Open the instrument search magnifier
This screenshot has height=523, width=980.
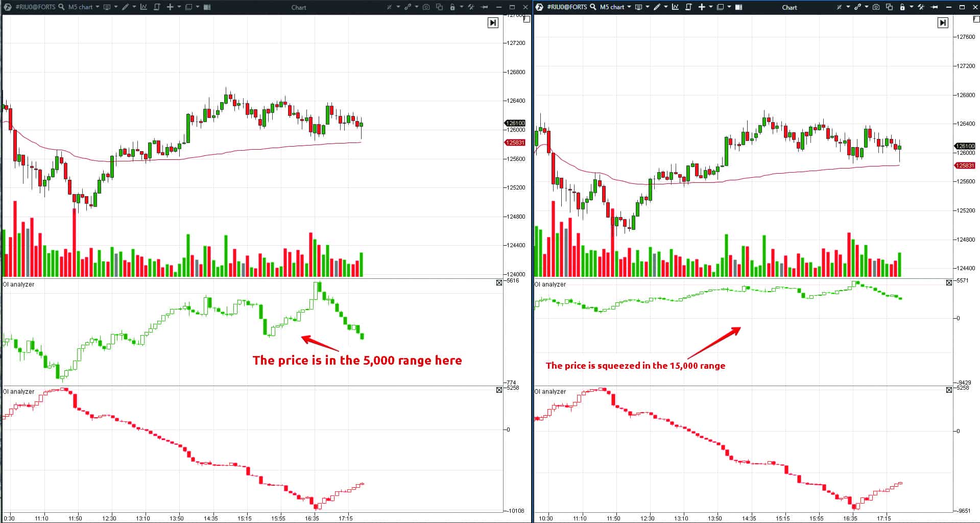coord(61,7)
